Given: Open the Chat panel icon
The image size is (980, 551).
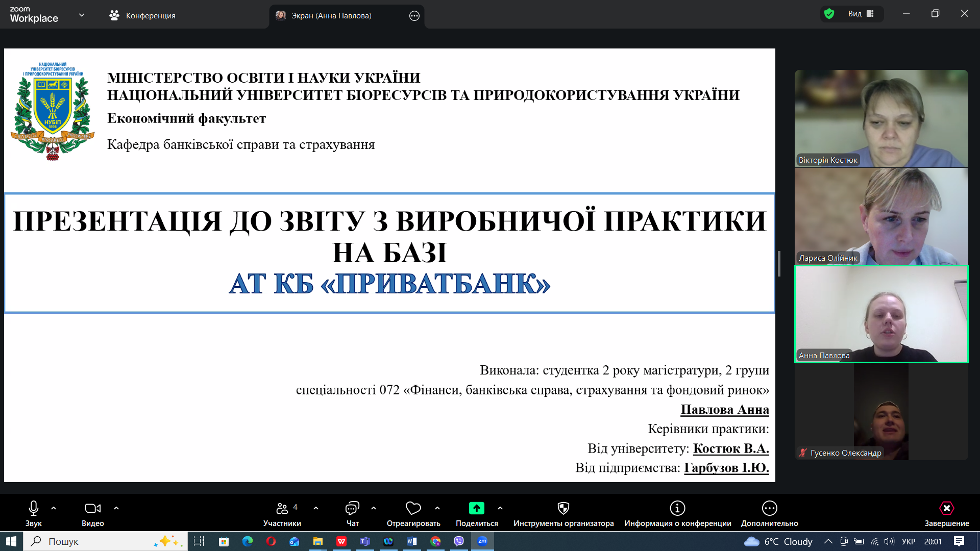Looking at the screenshot, I should [x=352, y=509].
